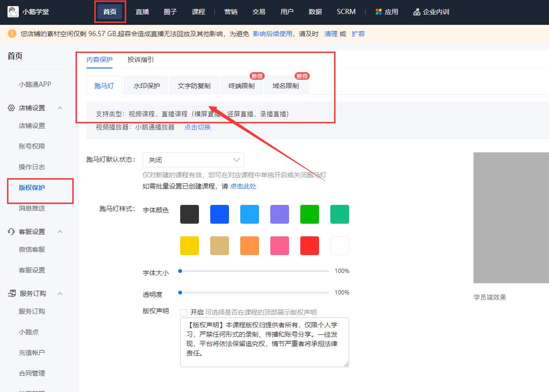Switch to the 投诉指引 tab
The width and height of the screenshot is (549, 392).
tap(139, 60)
